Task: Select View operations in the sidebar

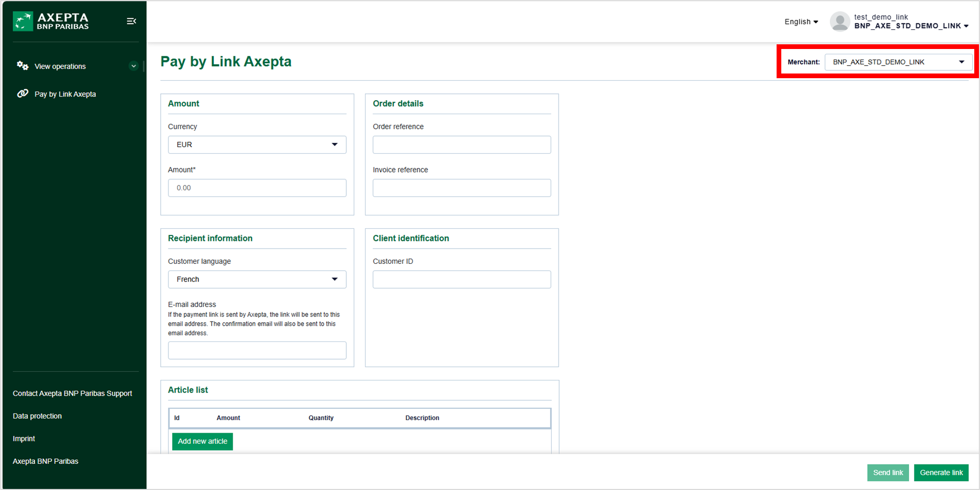Action: [60, 67]
